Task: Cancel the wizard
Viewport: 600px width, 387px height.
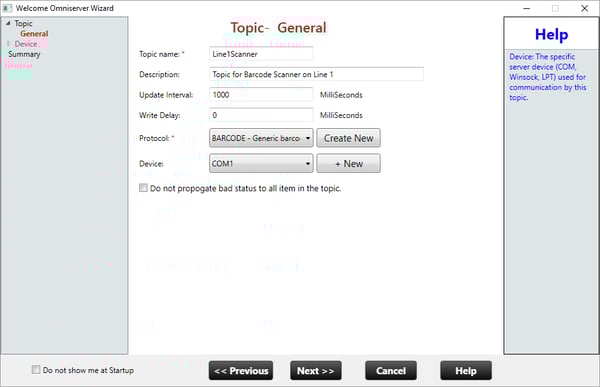Action: click(391, 371)
